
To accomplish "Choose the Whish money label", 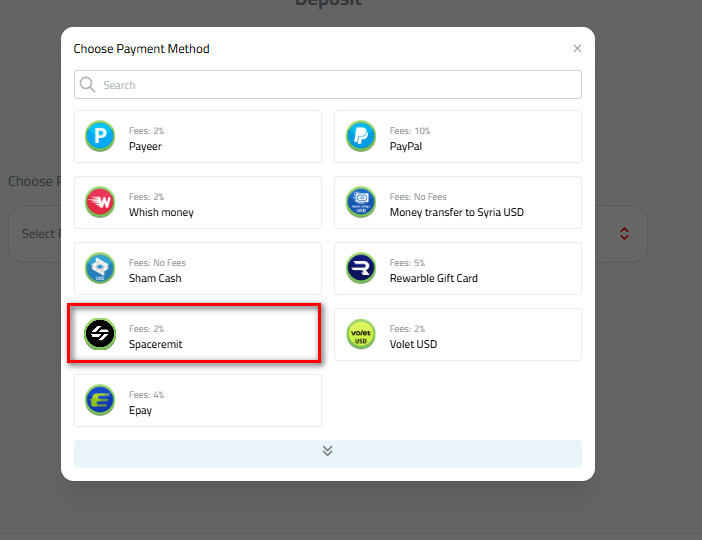I will (x=161, y=212).
